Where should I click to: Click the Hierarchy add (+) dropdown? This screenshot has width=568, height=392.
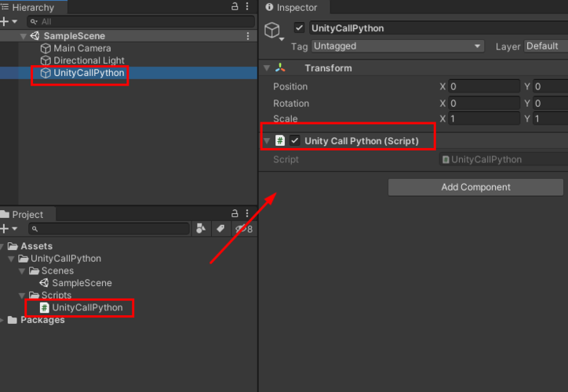pyautogui.click(x=9, y=22)
